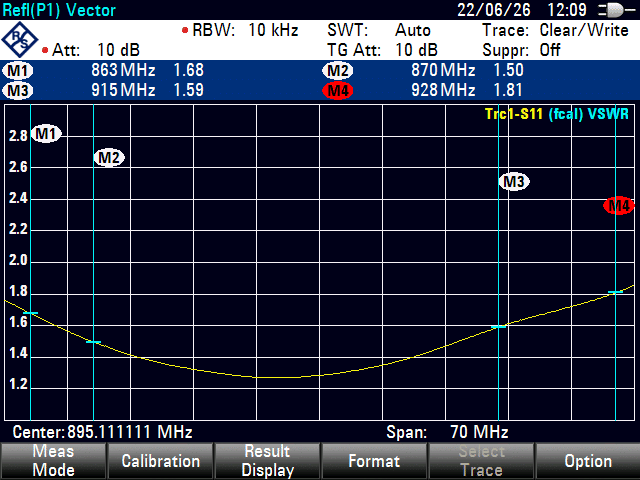Click red M4 marker bubble on graph

click(x=619, y=205)
